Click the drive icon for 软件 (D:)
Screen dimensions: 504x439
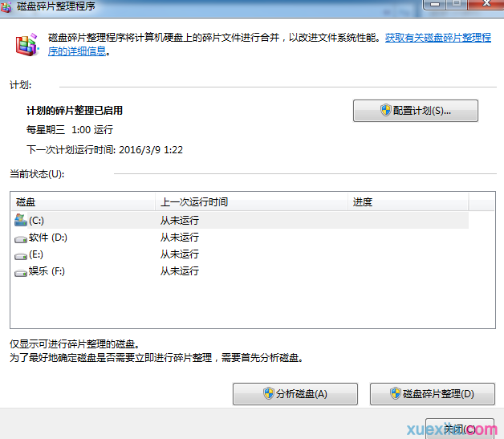click(x=21, y=239)
